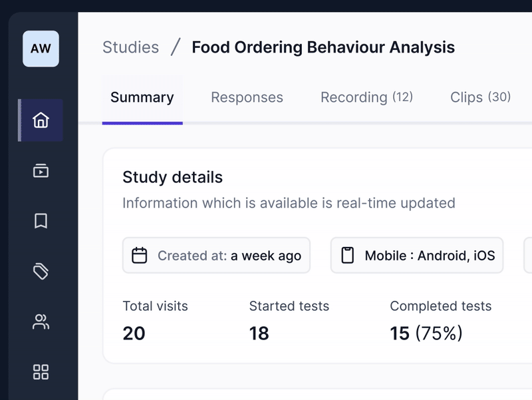Switch to the Summary tab
The image size is (532, 400).
tap(142, 97)
